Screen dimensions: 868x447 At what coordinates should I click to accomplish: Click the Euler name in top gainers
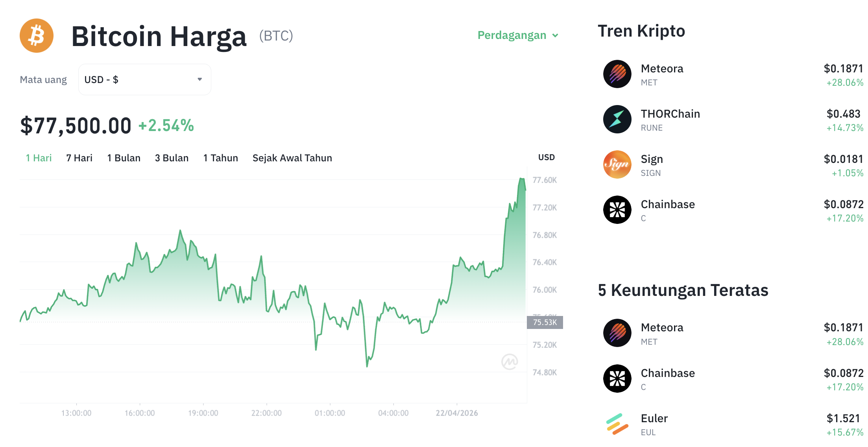[654, 418]
